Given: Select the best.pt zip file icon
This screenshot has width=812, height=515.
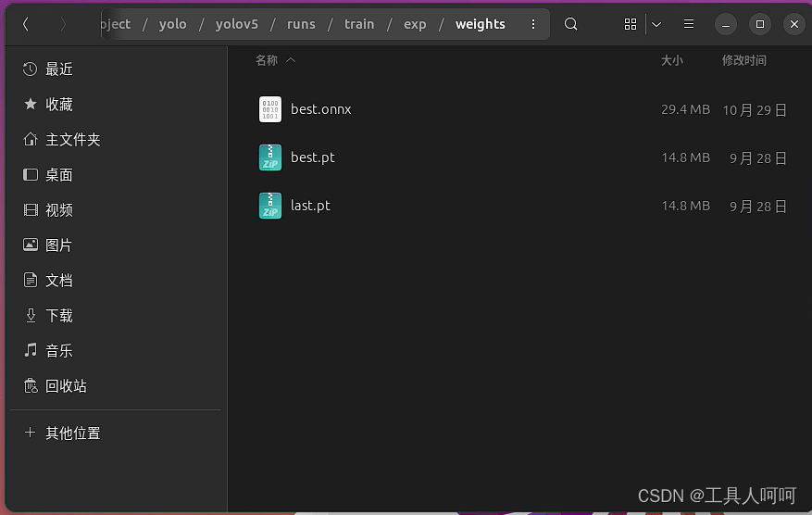Looking at the screenshot, I should click(x=270, y=157).
